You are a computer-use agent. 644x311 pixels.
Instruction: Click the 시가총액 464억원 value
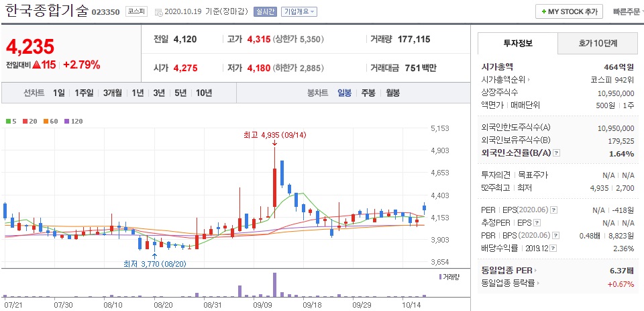coord(619,67)
